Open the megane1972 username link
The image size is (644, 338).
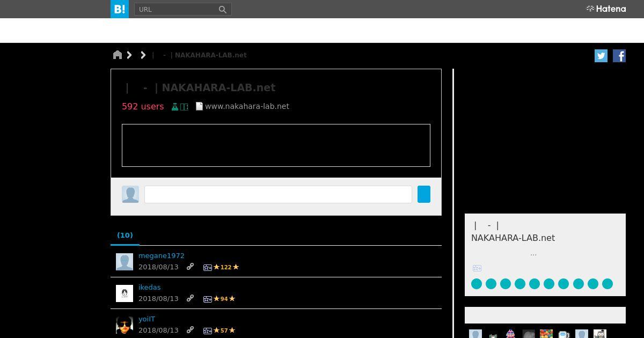point(162,256)
